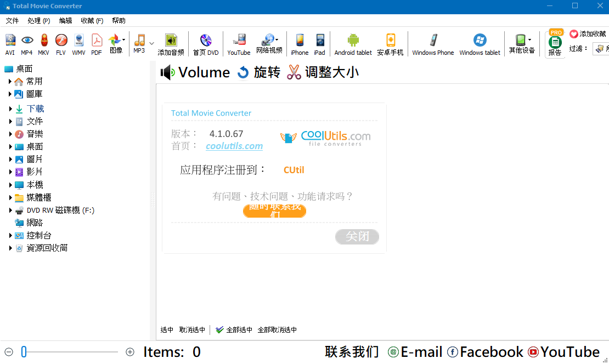Viewport: 609px width, 364px height.
Task: Click the orange 随时联系我们 button
Action: [274, 211]
